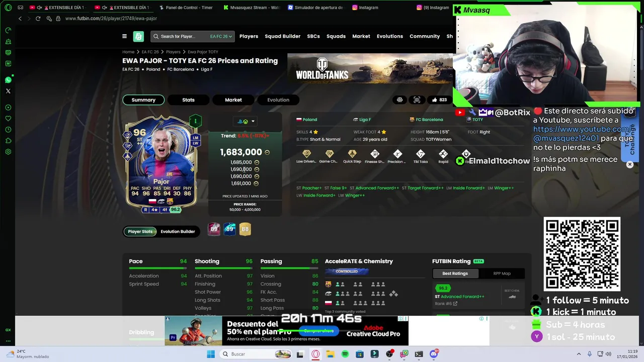Click the compare scales icon
644x362 pixels.
[399, 100]
